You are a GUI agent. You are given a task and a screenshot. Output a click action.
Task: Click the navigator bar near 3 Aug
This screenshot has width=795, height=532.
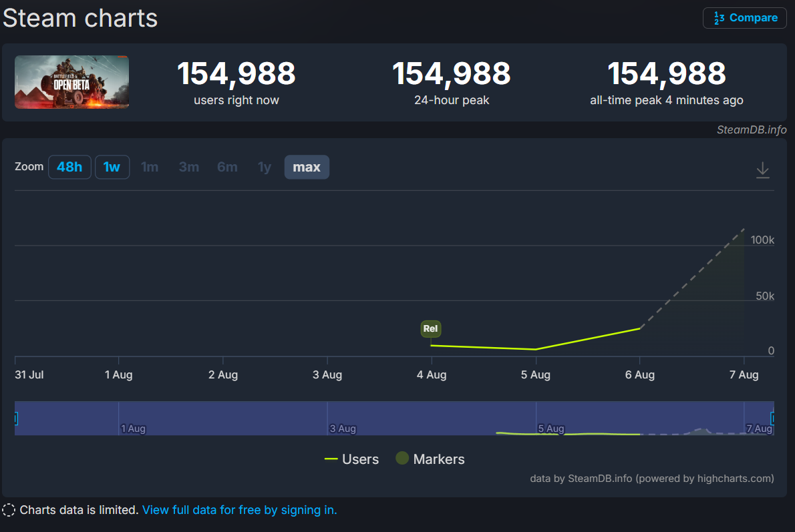click(x=342, y=428)
